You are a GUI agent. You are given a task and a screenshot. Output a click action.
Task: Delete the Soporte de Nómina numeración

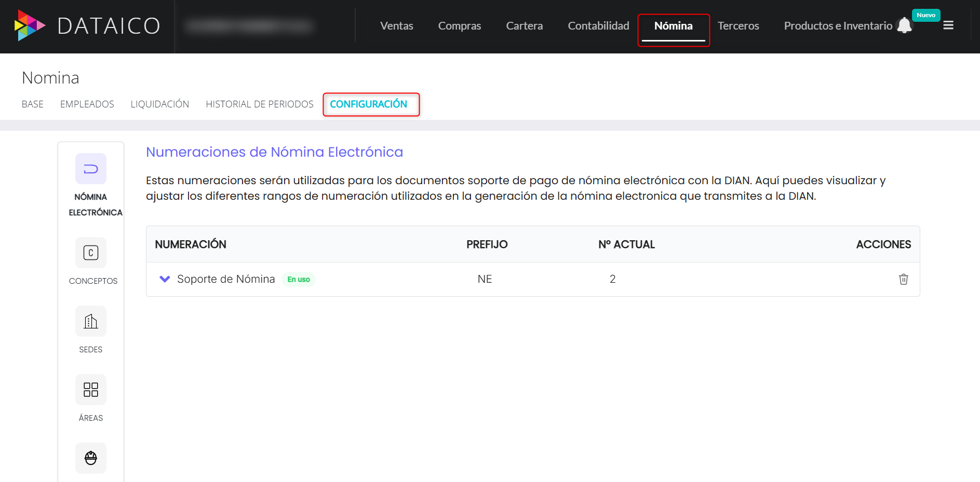tap(904, 279)
